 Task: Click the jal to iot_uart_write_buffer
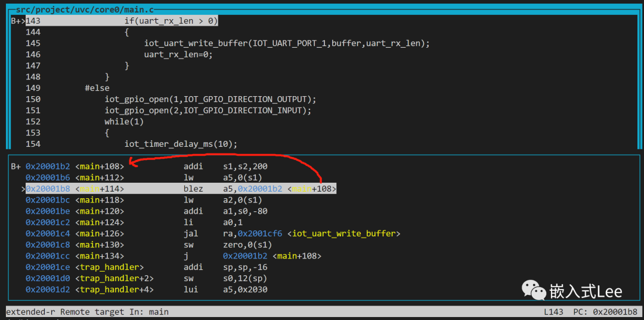pos(292,233)
